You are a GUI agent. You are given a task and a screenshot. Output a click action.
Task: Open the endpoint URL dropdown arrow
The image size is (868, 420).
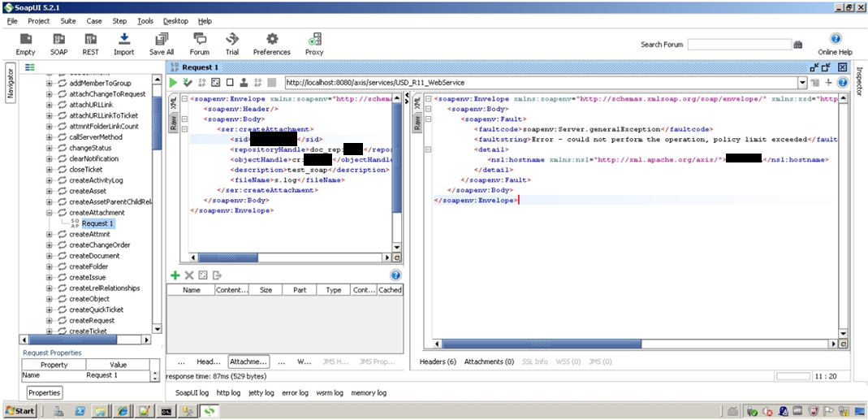802,82
